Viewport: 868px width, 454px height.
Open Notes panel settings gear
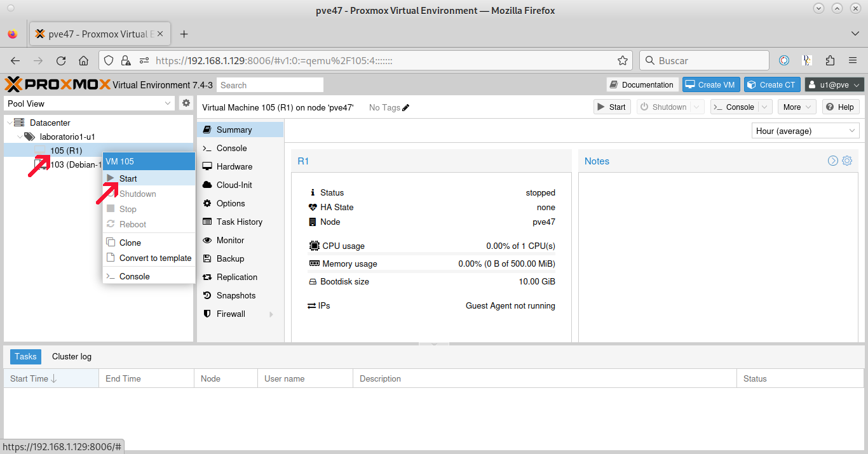pyautogui.click(x=847, y=161)
